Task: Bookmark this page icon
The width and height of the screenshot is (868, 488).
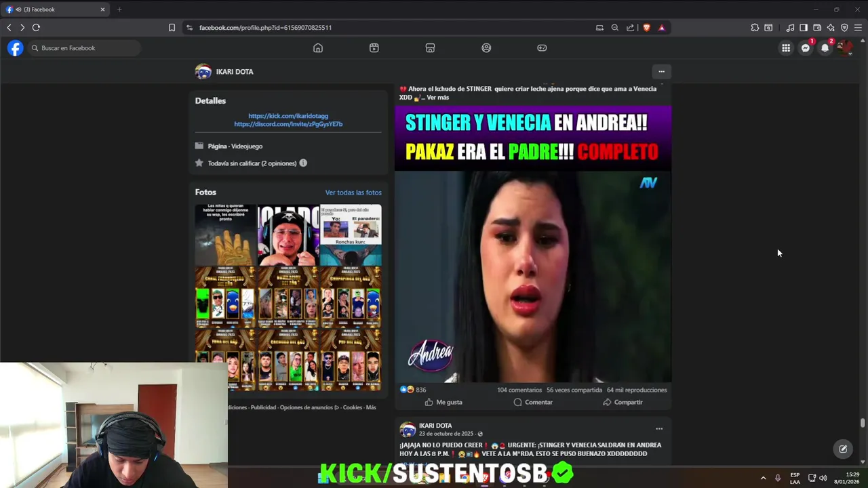Action: click(x=172, y=28)
